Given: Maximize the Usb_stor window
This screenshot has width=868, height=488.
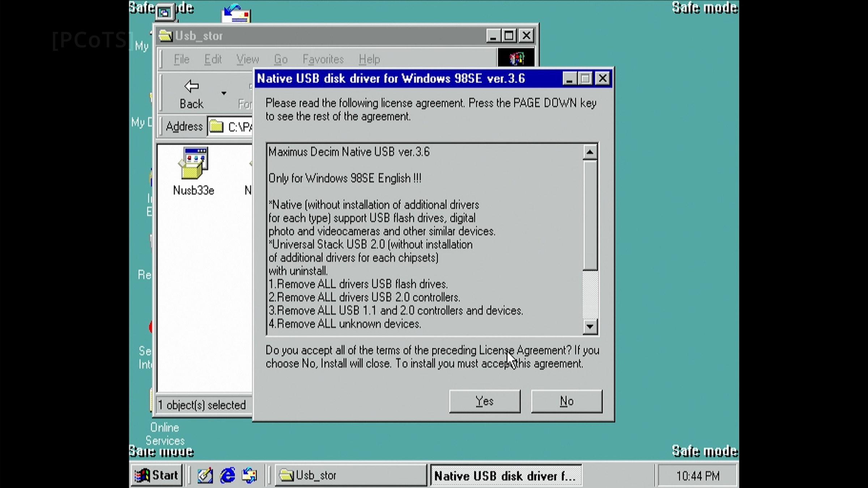Looking at the screenshot, I should click(x=509, y=36).
